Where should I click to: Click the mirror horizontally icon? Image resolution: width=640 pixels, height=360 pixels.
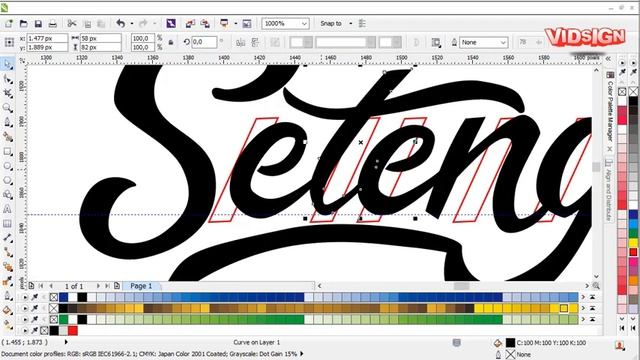click(241, 42)
